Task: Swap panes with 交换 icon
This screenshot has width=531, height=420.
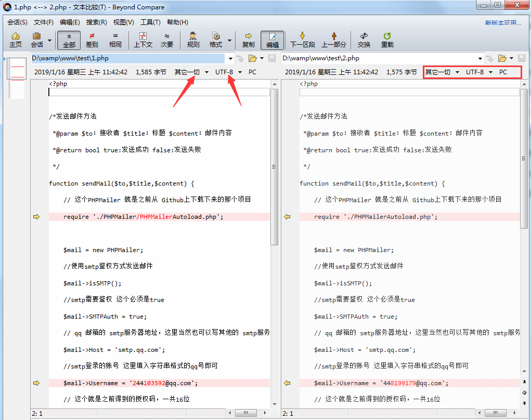Action: (x=363, y=40)
